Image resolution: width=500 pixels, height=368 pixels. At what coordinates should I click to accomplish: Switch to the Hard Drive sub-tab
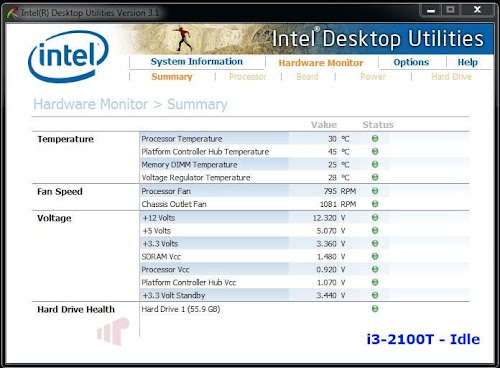[451, 77]
